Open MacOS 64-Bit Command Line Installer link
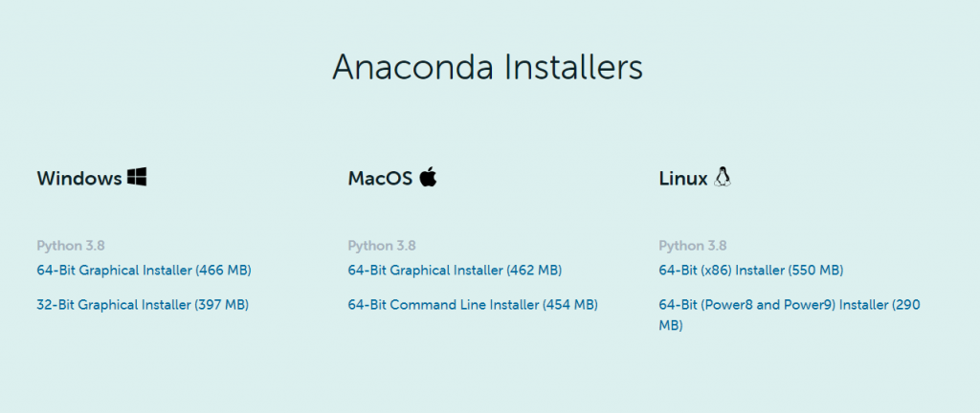Image resolution: width=980 pixels, height=413 pixels. (x=473, y=305)
